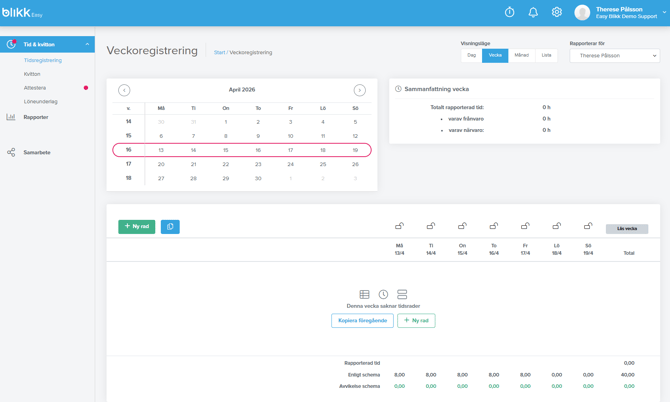This screenshot has width=670, height=402.
Task: Toggle the lock for Sö 19/4
Action: tap(588, 226)
